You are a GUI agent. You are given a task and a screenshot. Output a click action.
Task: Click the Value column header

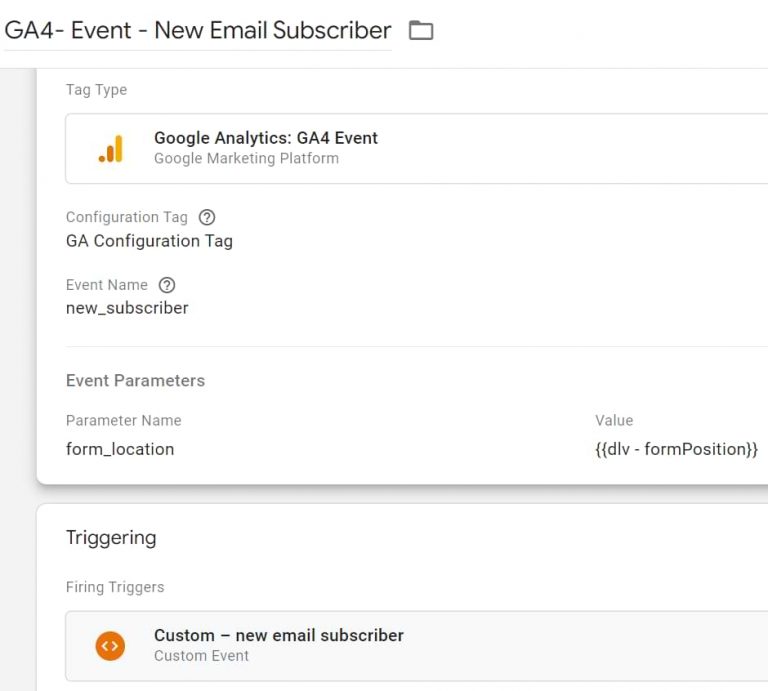pyautogui.click(x=614, y=421)
